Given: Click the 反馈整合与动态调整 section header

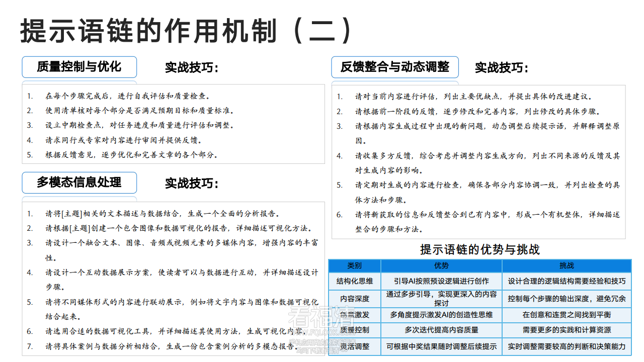Looking at the screenshot, I should pyautogui.click(x=394, y=67).
